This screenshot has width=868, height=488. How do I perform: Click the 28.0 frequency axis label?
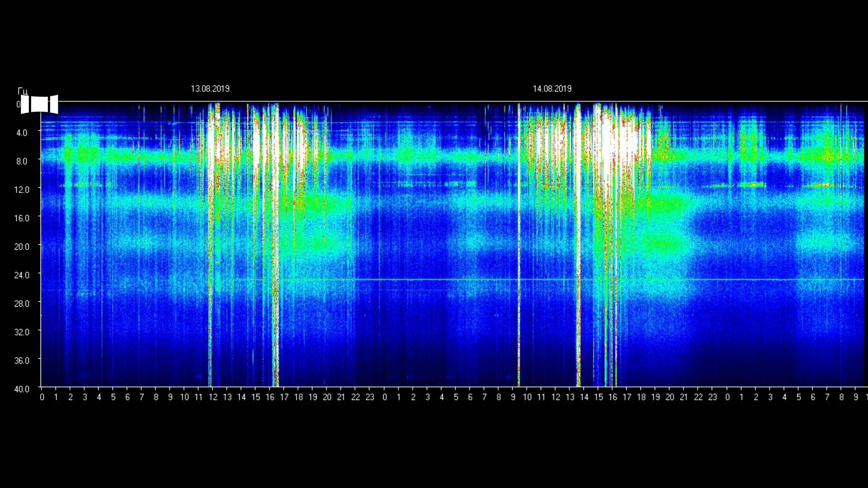click(x=22, y=304)
